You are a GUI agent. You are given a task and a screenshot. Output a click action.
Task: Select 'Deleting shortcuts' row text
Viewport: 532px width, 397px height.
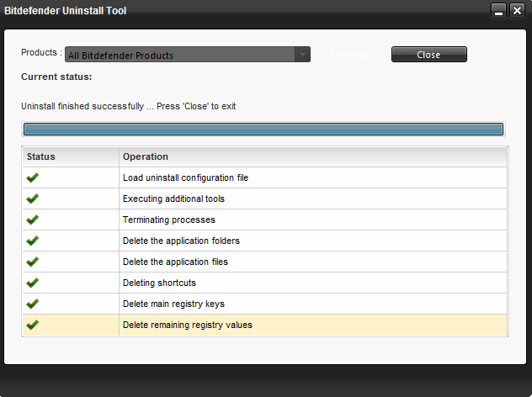coord(159,283)
